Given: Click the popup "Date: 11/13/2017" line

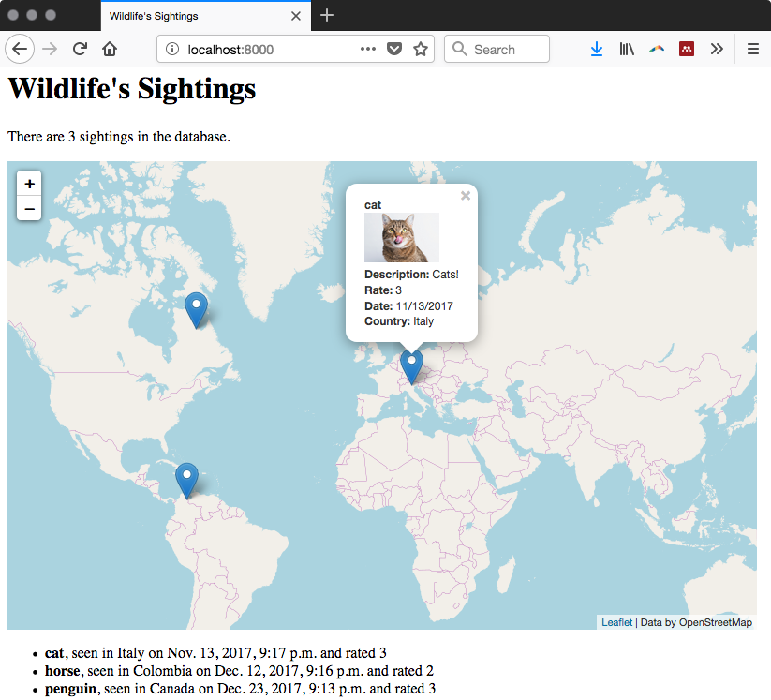Looking at the screenshot, I should tap(408, 306).
